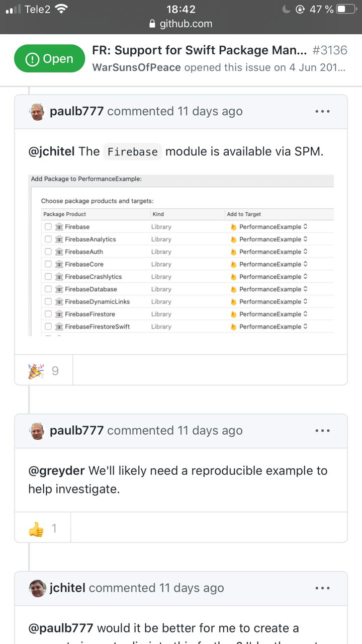The image size is (362, 644).
Task: Open the @jchitel mention link
Action: (x=51, y=151)
